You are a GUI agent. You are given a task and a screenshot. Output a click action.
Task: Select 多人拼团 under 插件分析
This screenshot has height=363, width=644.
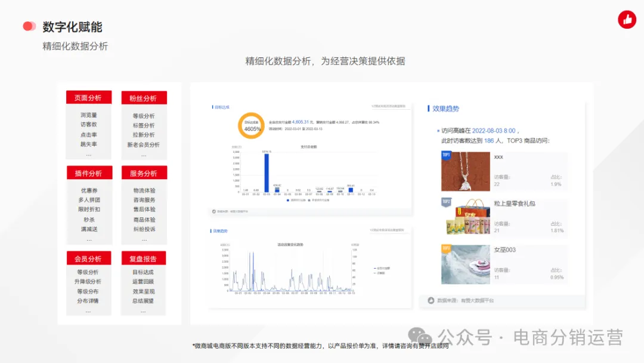pyautogui.click(x=89, y=200)
